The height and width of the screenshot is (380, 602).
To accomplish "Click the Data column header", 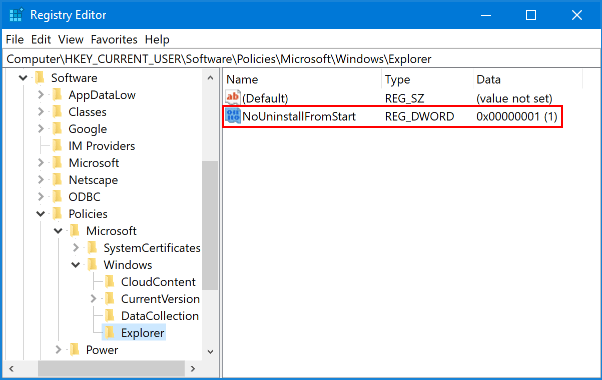I will (x=528, y=79).
